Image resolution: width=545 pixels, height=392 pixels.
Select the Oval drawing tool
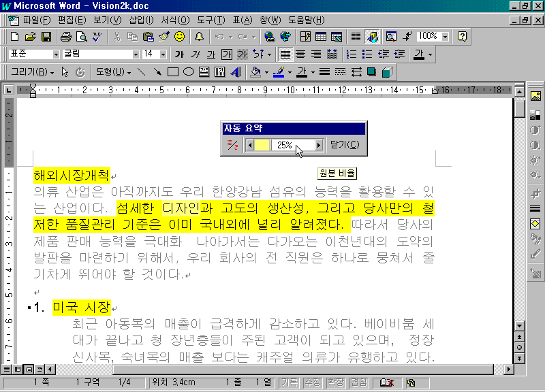[x=189, y=71]
